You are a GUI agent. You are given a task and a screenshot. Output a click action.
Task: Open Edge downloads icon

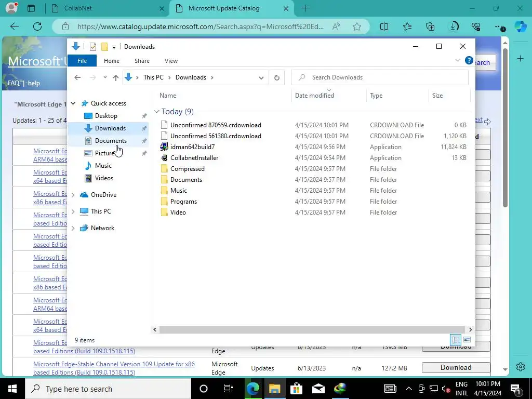click(x=454, y=26)
